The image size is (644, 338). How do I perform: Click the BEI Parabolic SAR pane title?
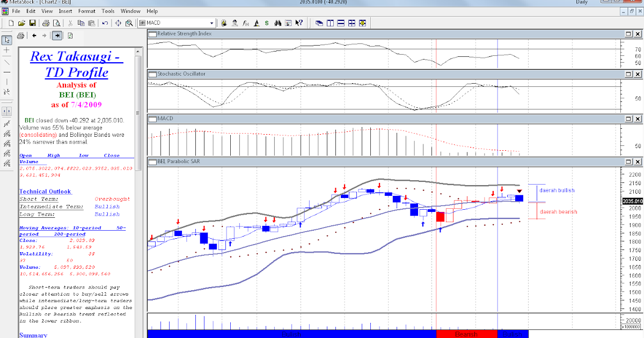pos(180,161)
